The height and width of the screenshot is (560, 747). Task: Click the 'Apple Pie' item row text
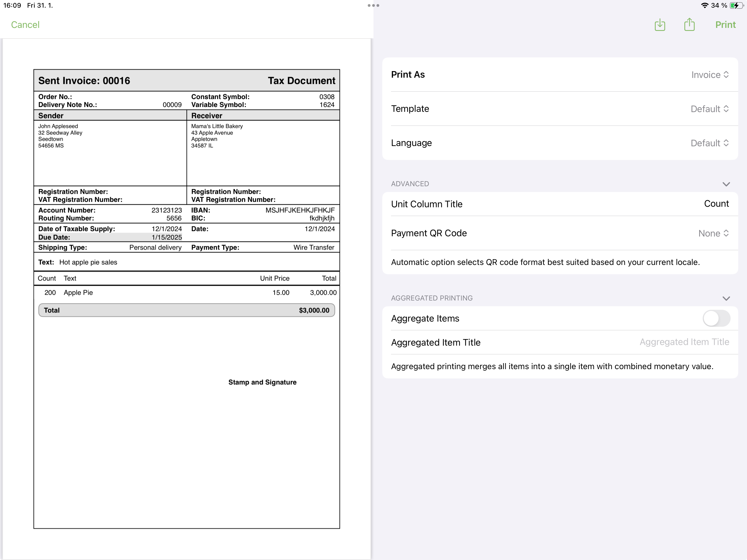78,293
